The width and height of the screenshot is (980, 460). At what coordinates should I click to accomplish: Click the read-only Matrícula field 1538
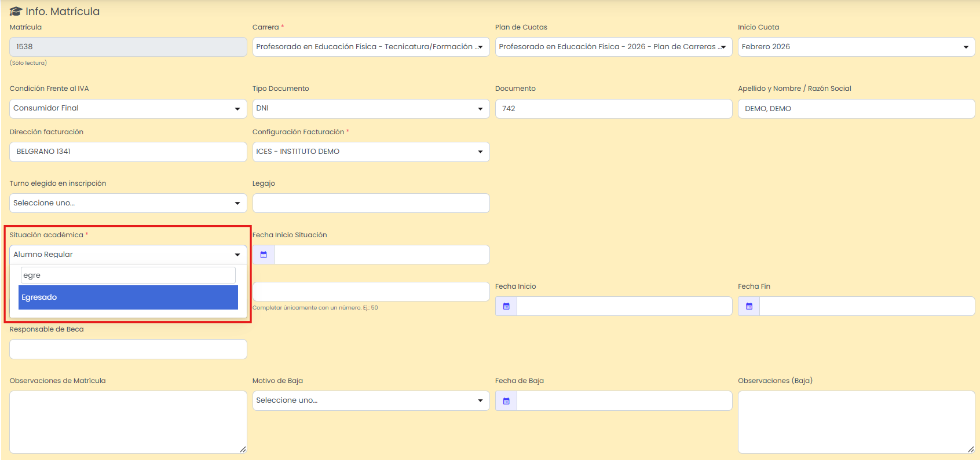click(128, 47)
